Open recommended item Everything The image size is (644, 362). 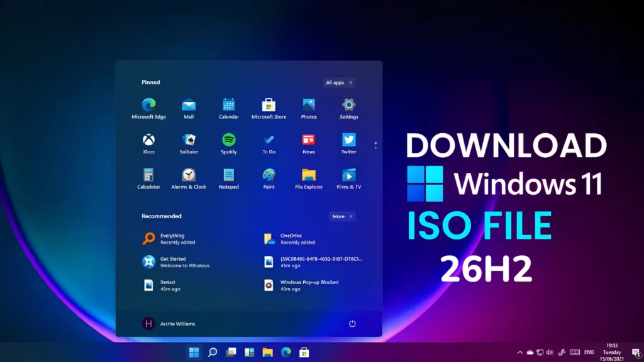coord(169,239)
